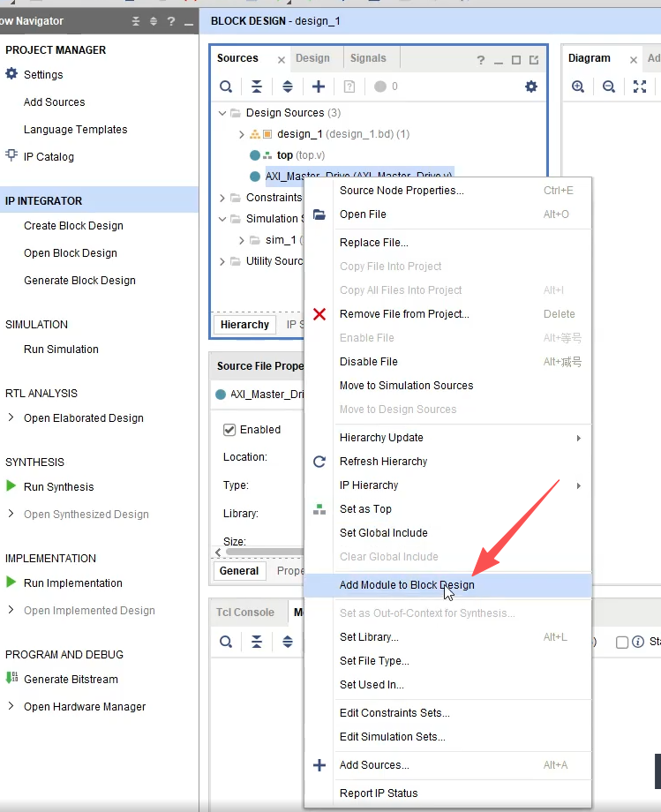The image size is (661, 812).
Task: Click the plus icon to add sources
Action: 319,86
